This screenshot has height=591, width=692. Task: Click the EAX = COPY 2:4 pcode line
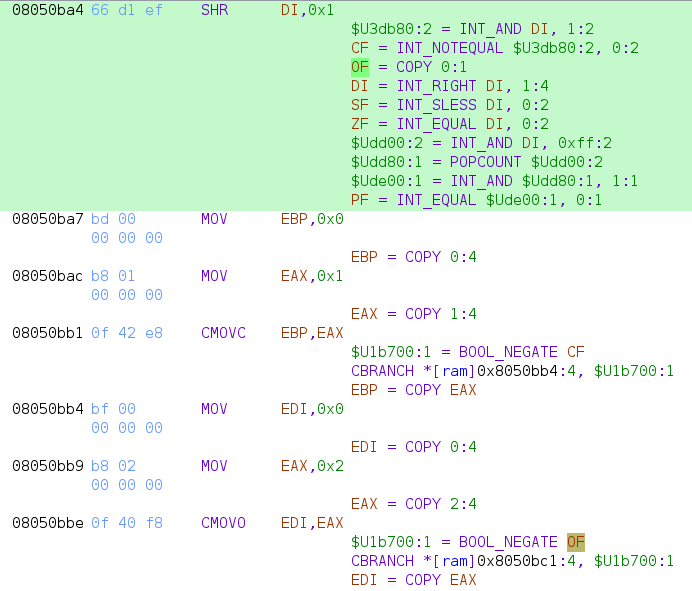[414, 504]
